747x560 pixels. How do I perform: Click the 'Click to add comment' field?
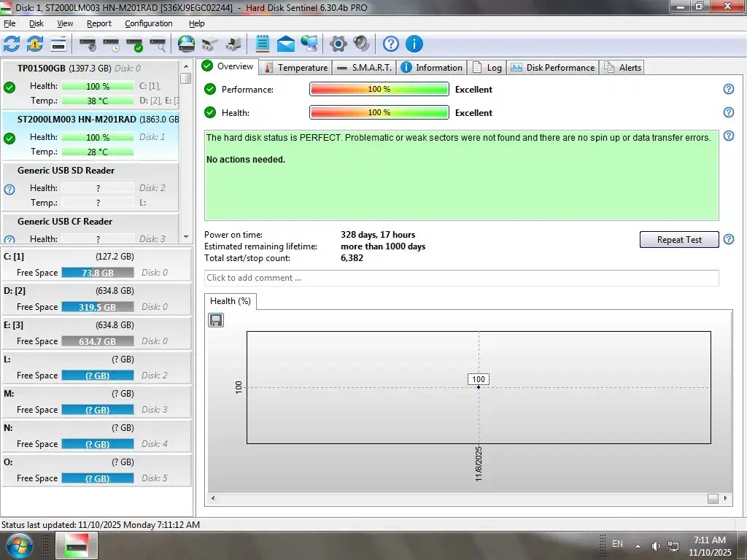click(x=461, y=278)
